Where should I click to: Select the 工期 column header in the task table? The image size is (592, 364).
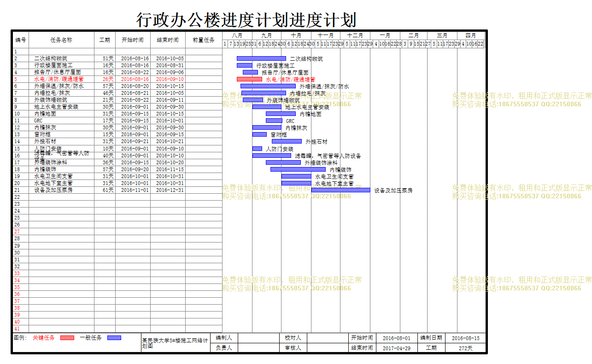105,40
